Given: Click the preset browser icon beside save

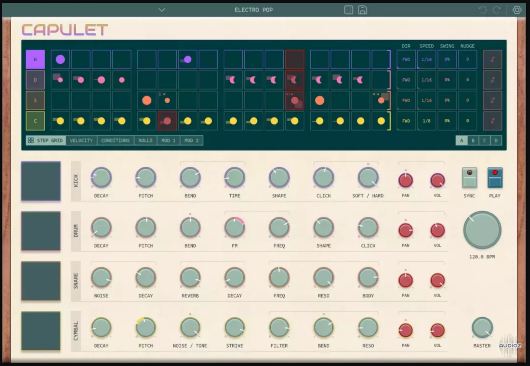Looking at the screenshot, I should click(348, 10).
